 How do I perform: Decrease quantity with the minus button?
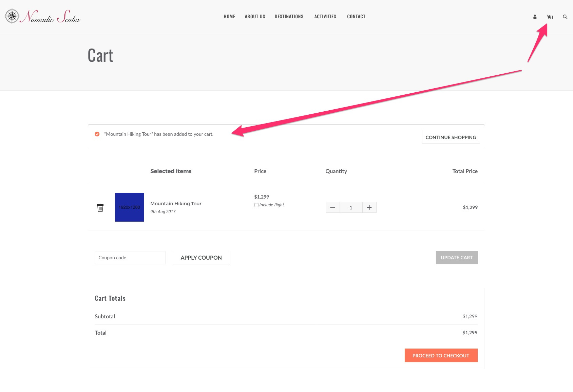point(333,207)
